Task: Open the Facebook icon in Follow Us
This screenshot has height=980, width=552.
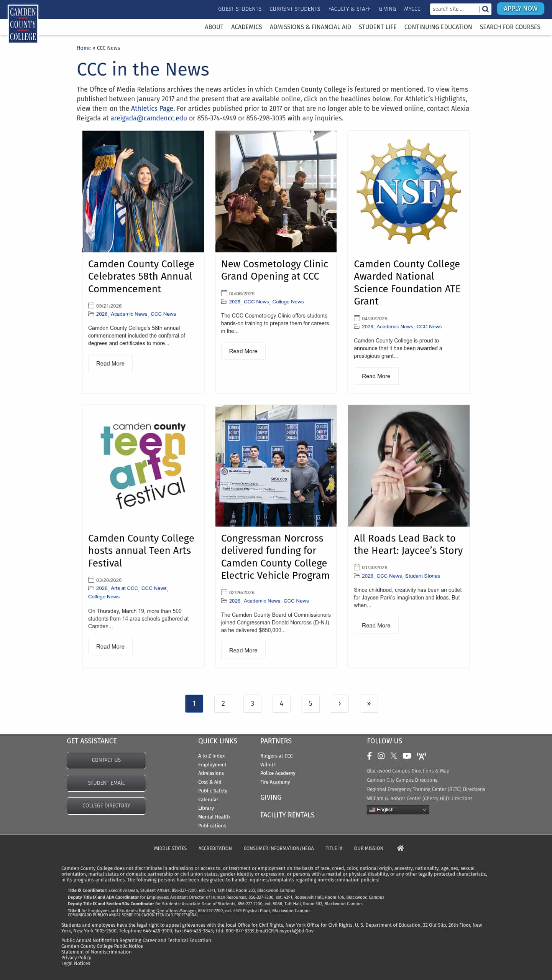Action: pyautogui.click(x=370, y=756)
